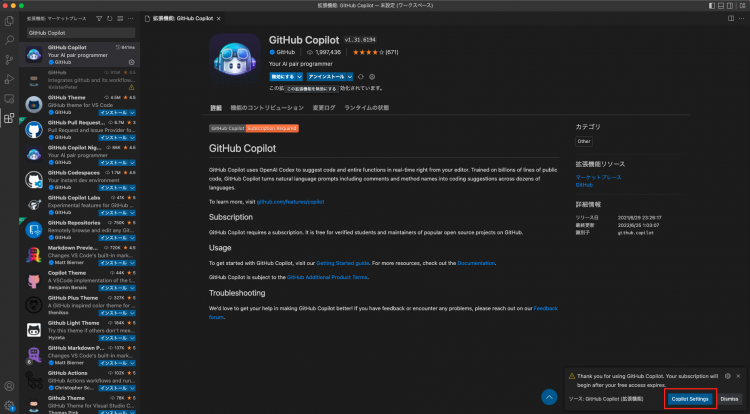Open the Getting Started guide link

342,263
